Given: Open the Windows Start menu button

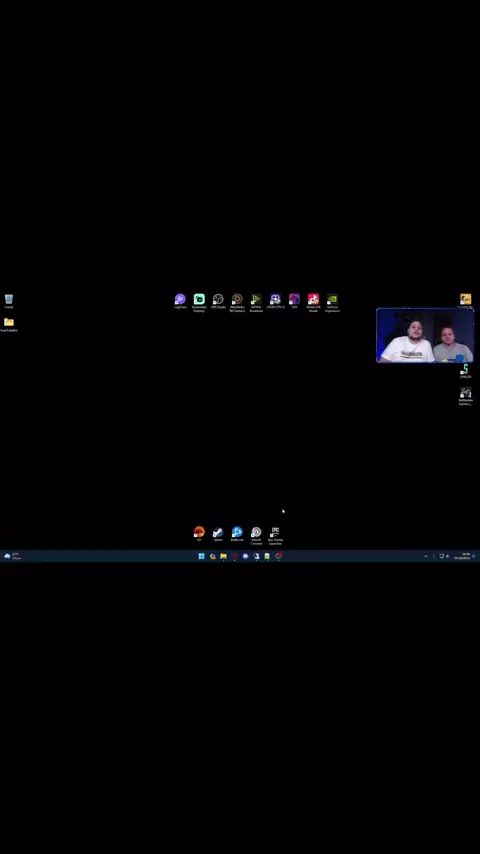Looking at the screenshot, I should pyautogui.click(x=202, y=556).
